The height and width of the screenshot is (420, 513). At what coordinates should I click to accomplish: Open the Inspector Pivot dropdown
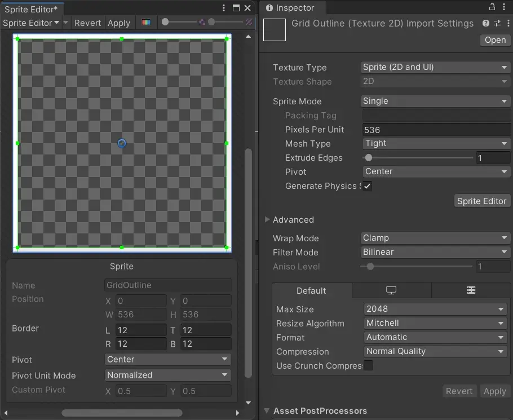pos(436,171)
